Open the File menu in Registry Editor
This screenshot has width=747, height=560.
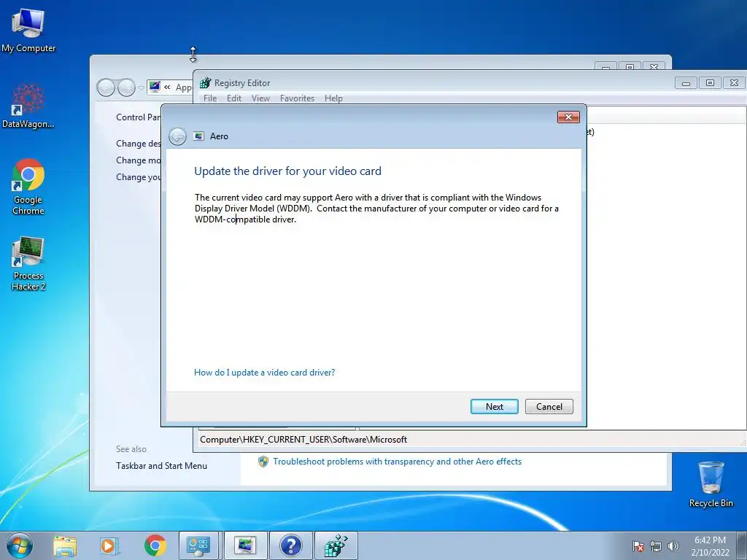(210, 98)
